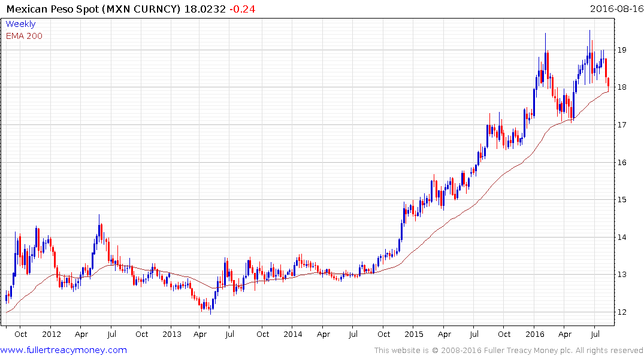The image size is (644, 359).
Task: Click the 15 price axis label
Action: point(622,200)
